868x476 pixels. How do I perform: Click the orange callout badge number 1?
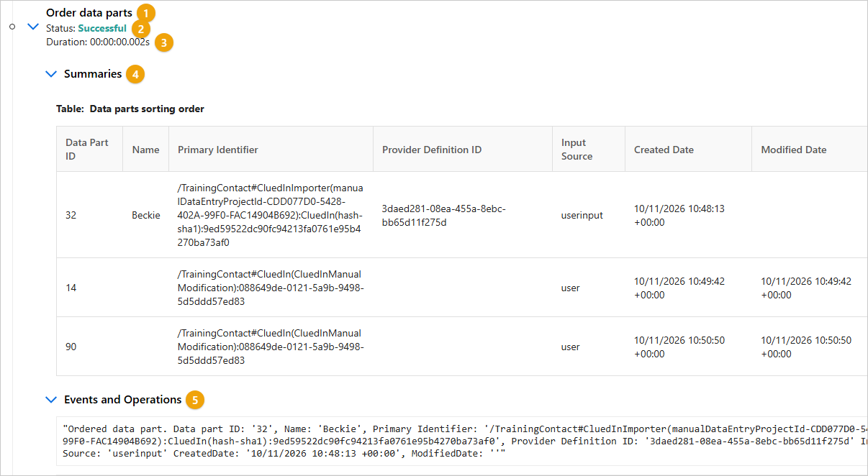click(146, 12)
